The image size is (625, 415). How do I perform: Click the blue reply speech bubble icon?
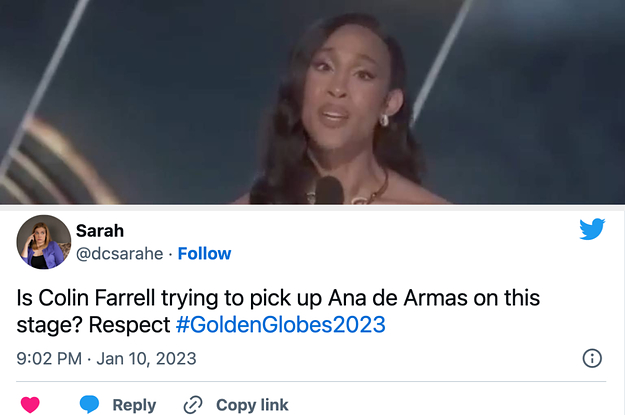point(90,404)
